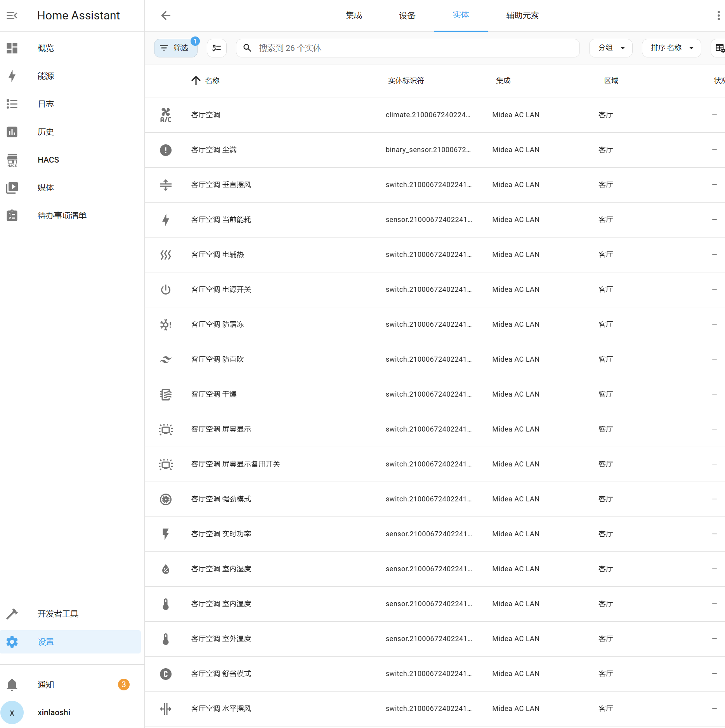725x728 pixels.
Task: Click the 客厅空调 climate A/C icon
Action: [x=166, y=115]
